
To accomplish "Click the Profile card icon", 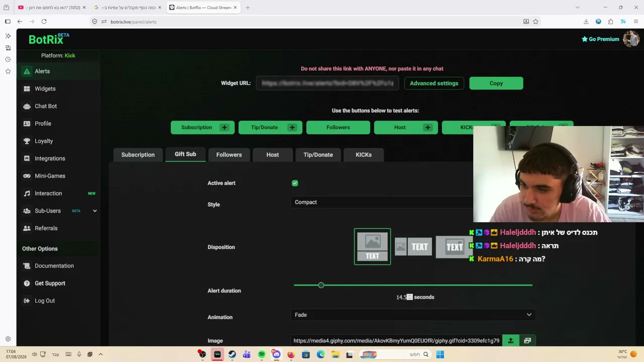I will coord(27,124).
